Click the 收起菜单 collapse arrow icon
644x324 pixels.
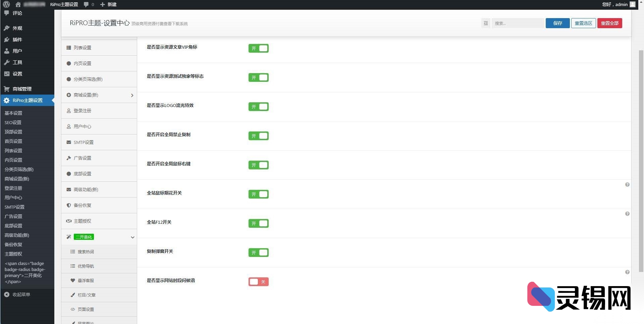click(x=7, y=294)
